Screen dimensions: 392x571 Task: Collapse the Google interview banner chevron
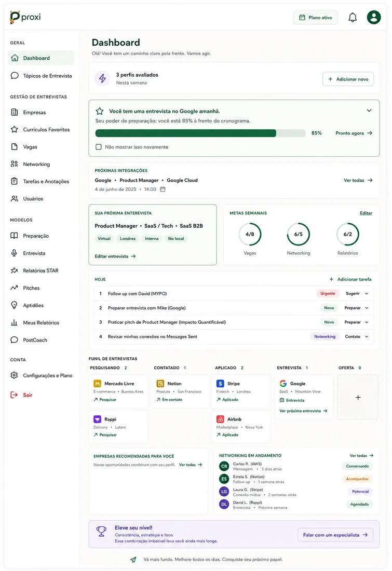tap(369, 111)
